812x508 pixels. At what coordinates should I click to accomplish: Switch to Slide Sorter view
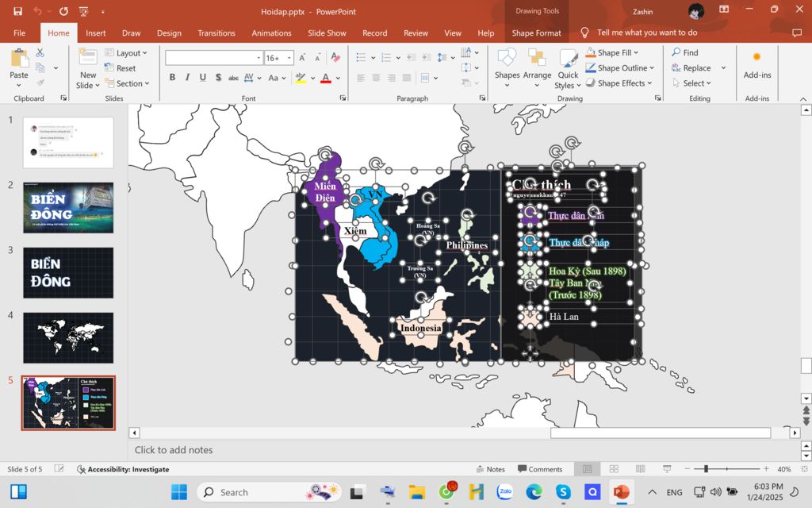click(614, 469)
